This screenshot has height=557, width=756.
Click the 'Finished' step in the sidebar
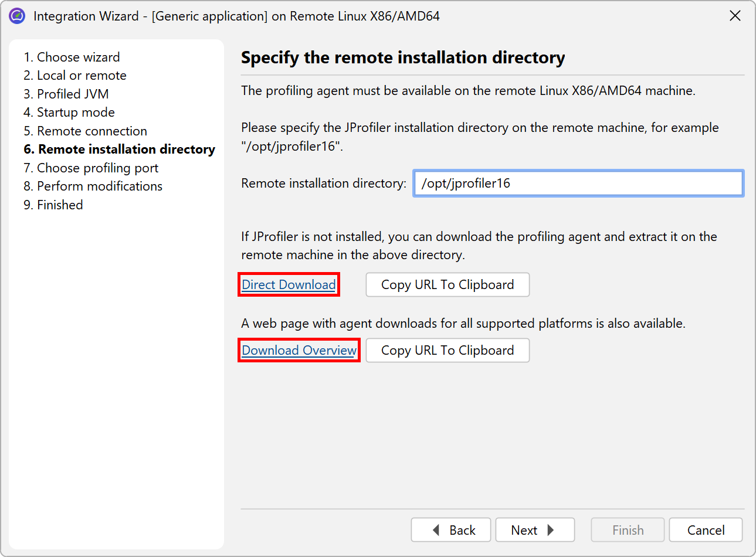[x=53, y=205]
